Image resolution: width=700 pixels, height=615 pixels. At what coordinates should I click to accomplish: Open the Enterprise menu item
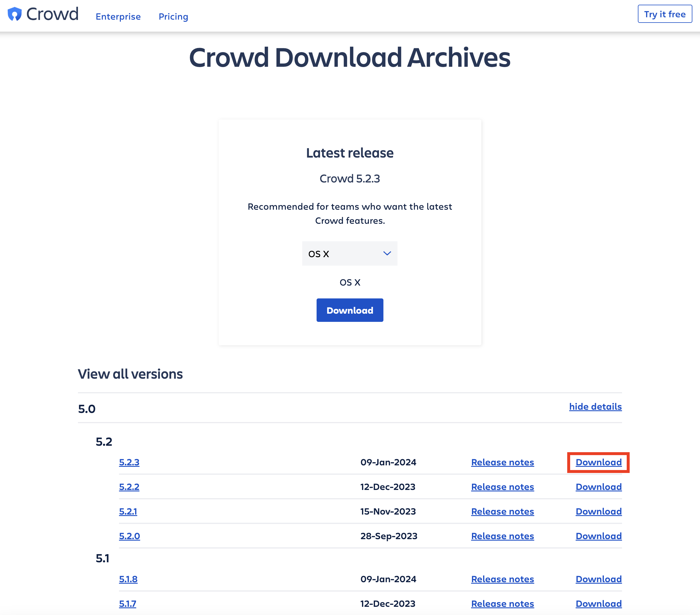tap(118, 16)
